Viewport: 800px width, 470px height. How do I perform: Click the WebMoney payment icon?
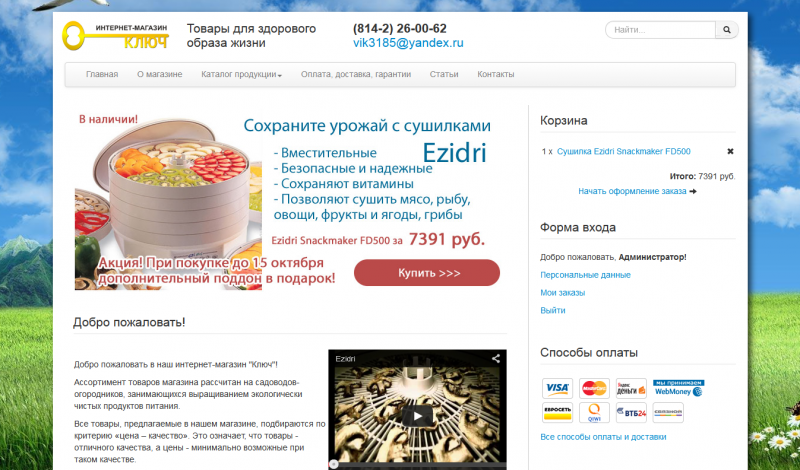[x=679, y=388]
